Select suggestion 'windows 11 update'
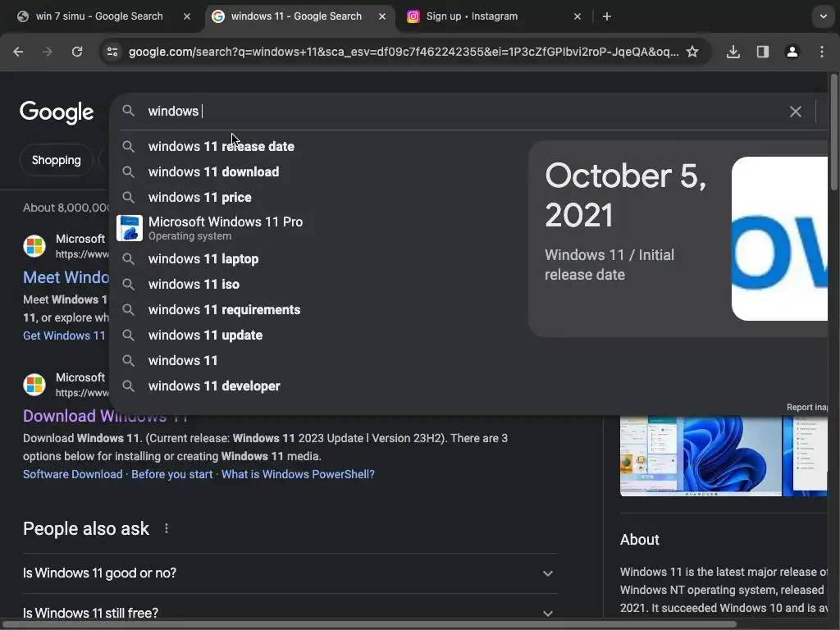 pyautogui.click(x=206, y=336)
